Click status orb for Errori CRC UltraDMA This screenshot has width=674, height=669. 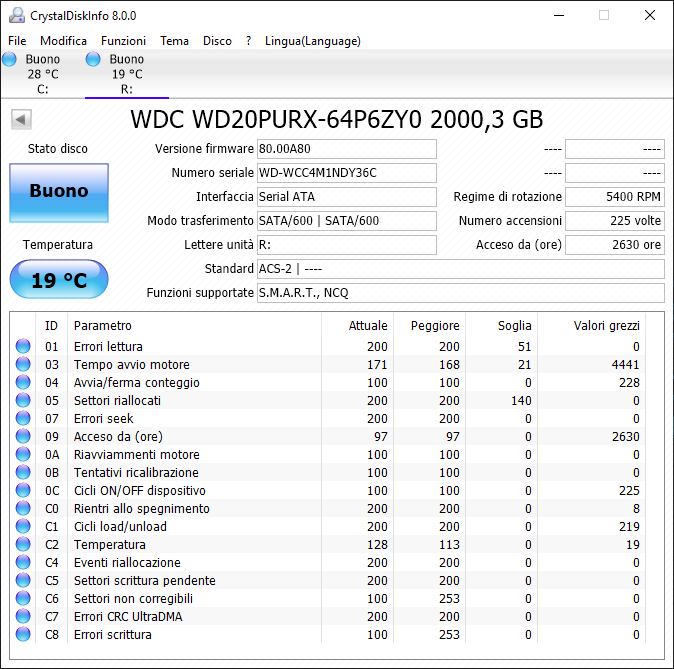23,617
